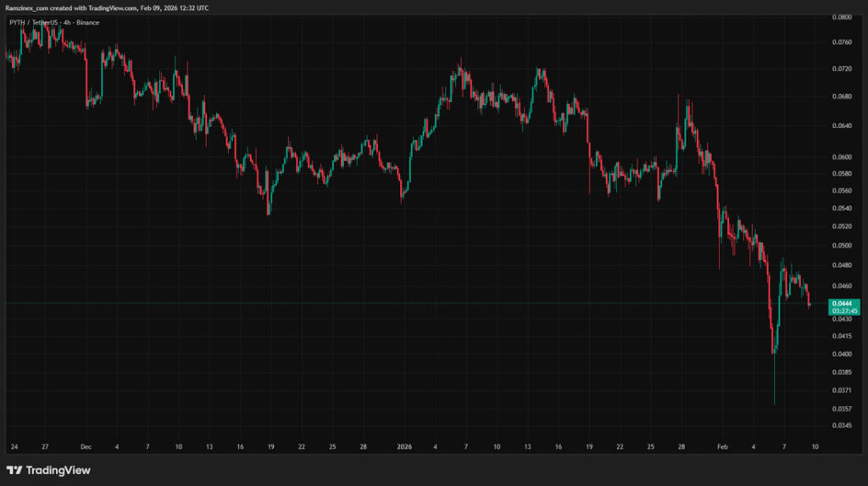Click the long lower wick near 0.0357
Screen dimensions: 868x486
tap(774, 390)
